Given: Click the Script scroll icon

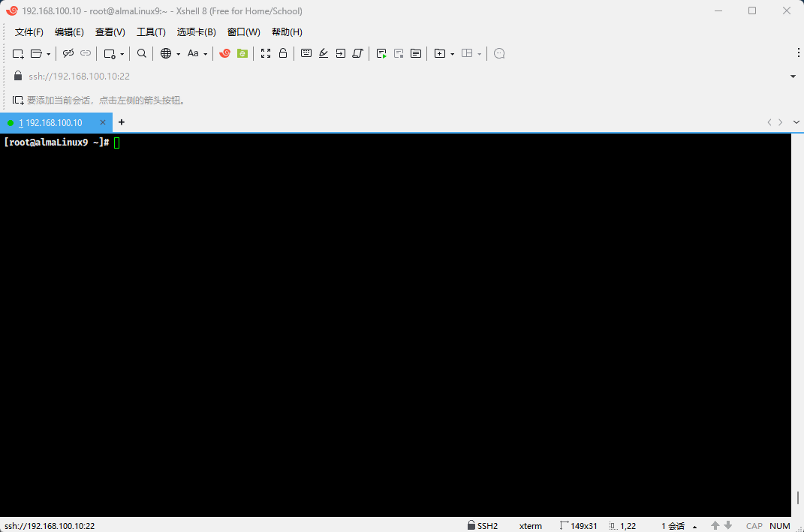Looking at the screenshot, I should pyautogui.click(x=358, y=53).
